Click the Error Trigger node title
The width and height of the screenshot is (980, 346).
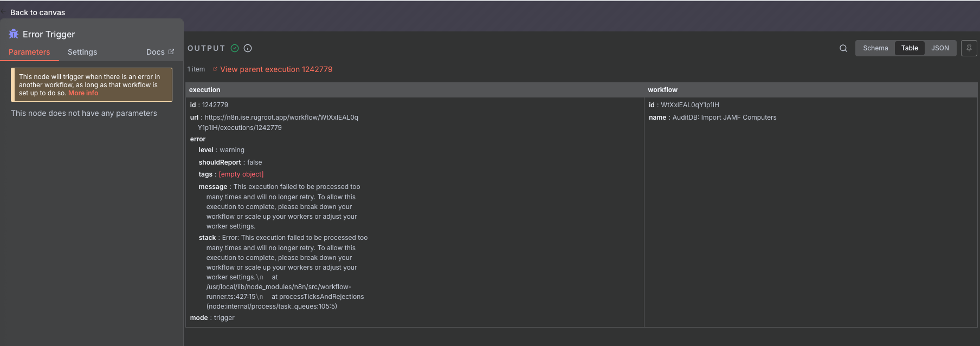49,34
